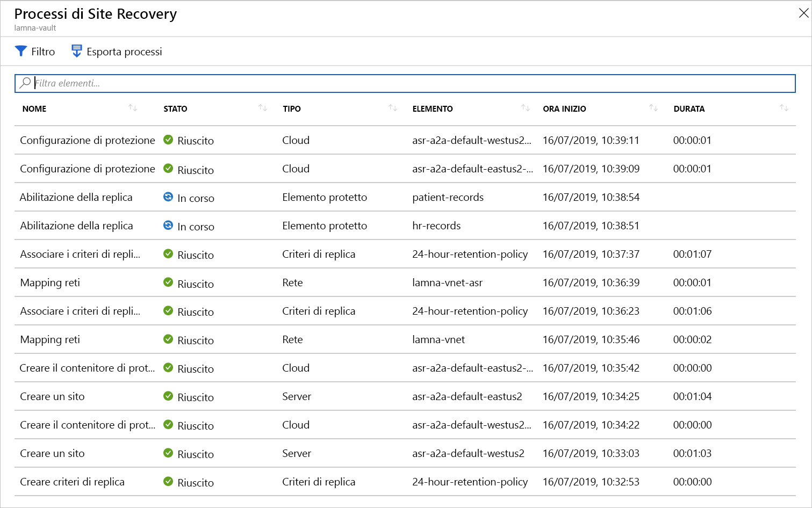The image size is (812, 508).
Task: Click duration 00:01:06 cell
Action: click(x=692, y=311)
